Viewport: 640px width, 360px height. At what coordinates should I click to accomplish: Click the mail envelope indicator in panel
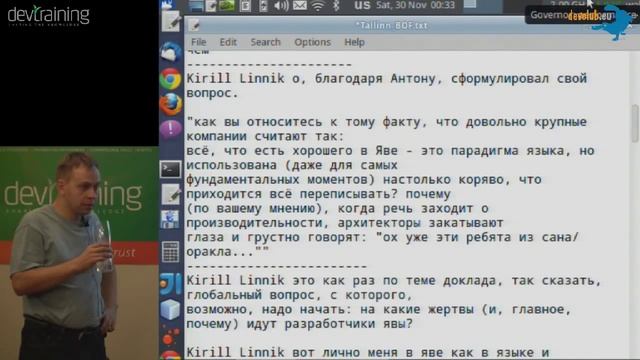point(300,6)
